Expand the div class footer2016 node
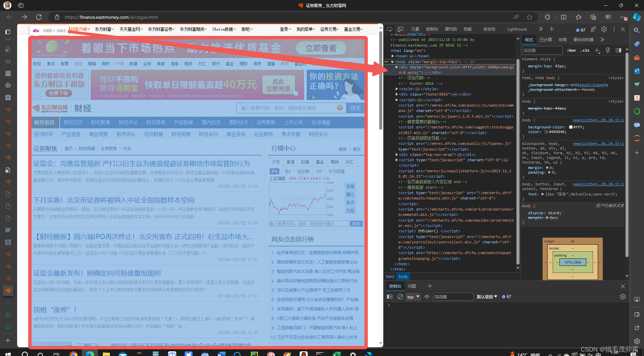 coord(397,94)
